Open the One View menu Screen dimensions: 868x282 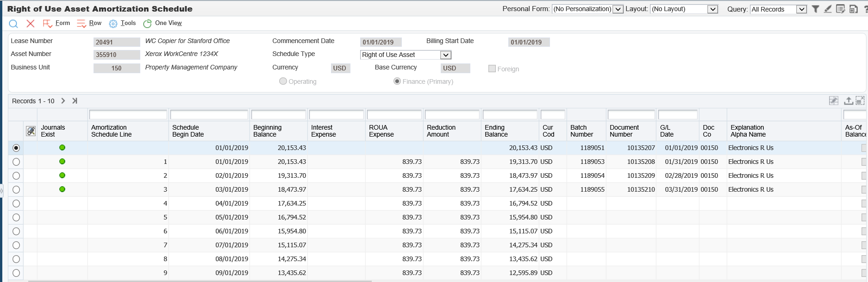[169, 23]
